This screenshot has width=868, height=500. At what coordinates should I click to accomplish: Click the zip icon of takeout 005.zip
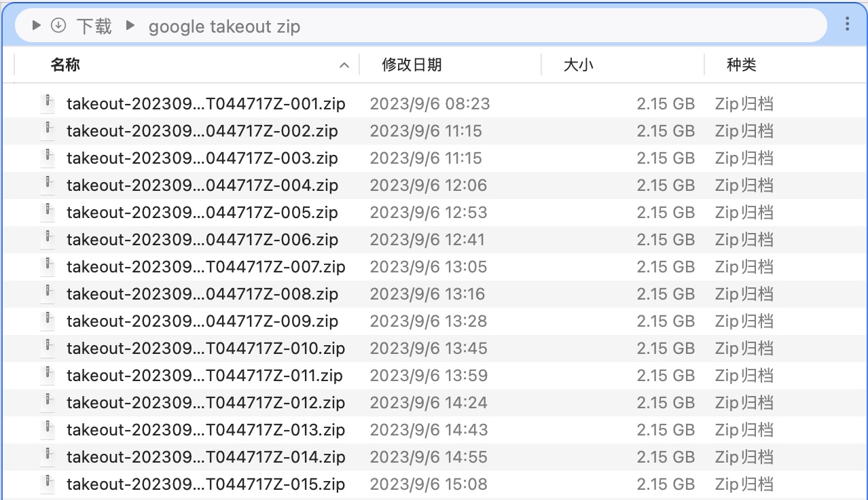pyautogui.click(x=48, y=211)
